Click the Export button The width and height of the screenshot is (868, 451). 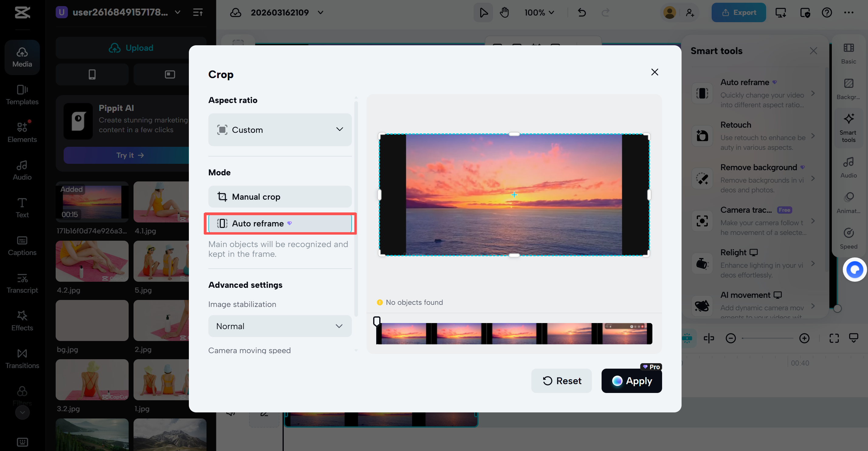[x=738, y=12]
